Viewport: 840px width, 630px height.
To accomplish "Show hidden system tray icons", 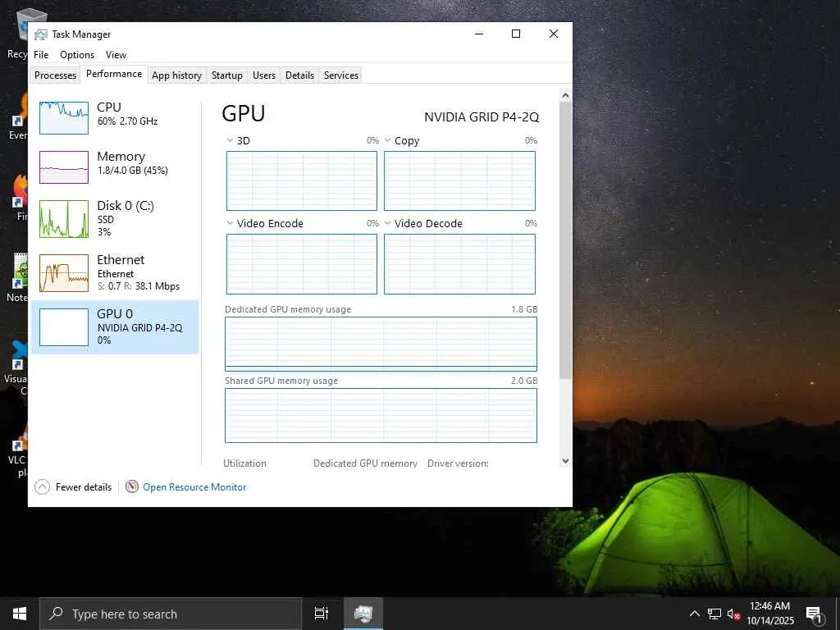I will click(694, 614).
